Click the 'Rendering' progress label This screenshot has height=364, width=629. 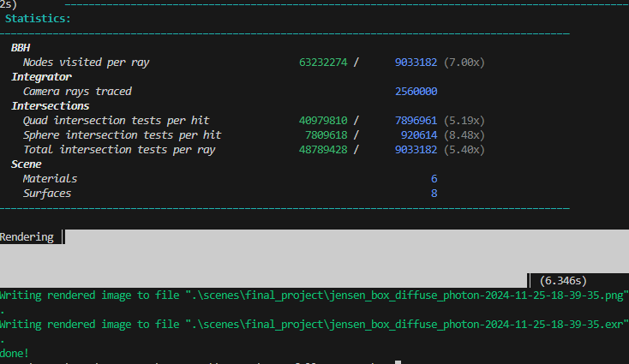(27, 237)
